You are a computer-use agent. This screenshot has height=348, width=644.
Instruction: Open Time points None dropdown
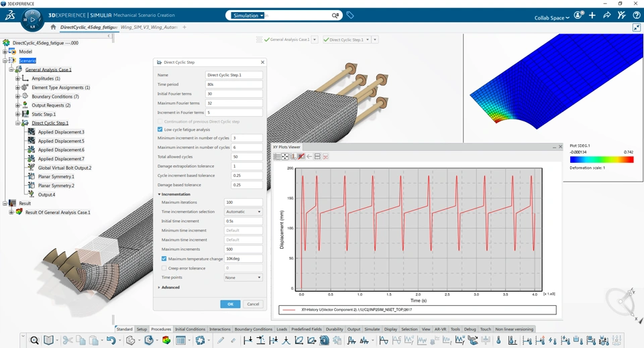point(243,278)
